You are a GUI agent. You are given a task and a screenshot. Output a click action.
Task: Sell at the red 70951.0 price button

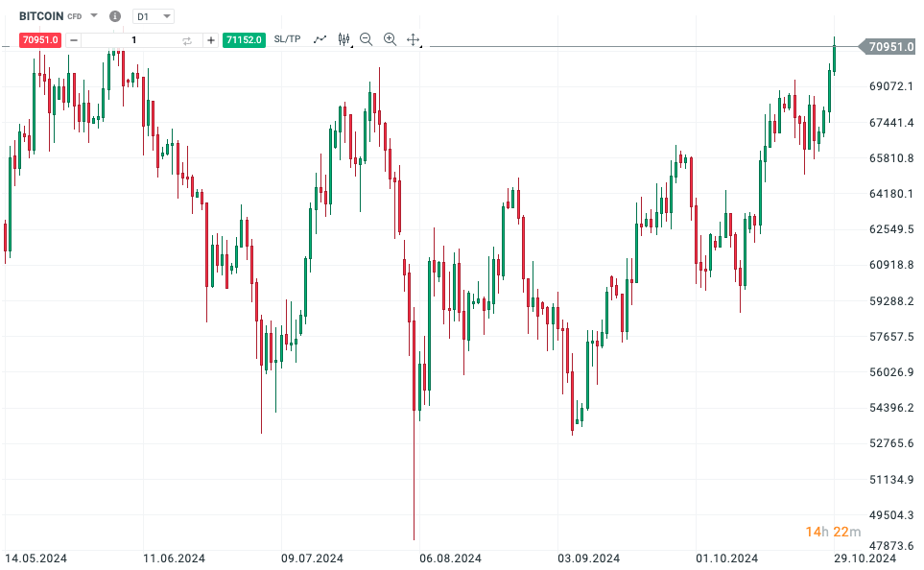click(40, 40)
